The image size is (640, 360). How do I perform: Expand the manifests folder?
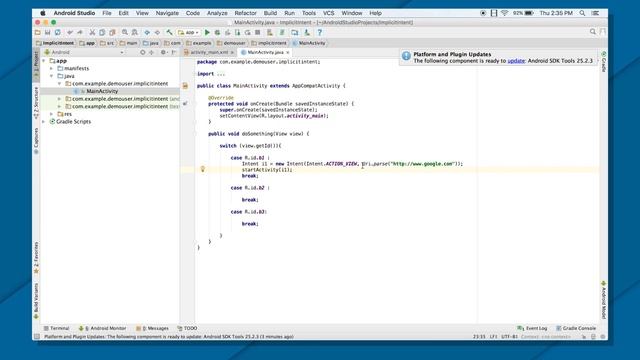click(x=52, y=69)
